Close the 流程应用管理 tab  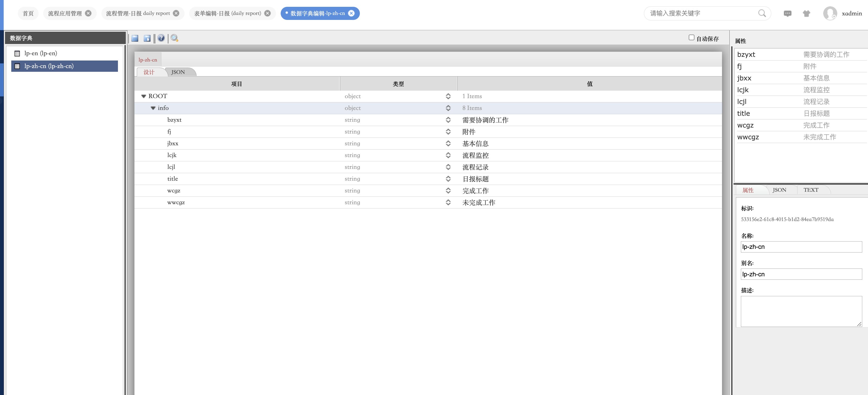tap(88, 13)
